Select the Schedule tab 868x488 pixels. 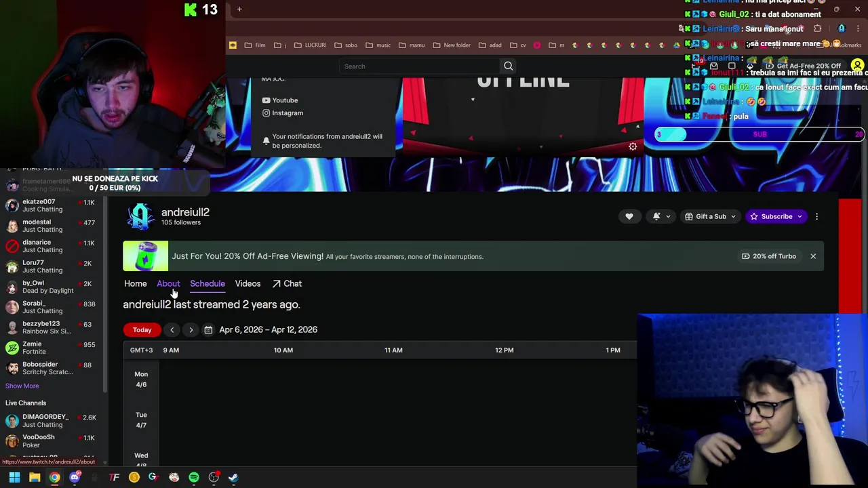pos(208,283)
